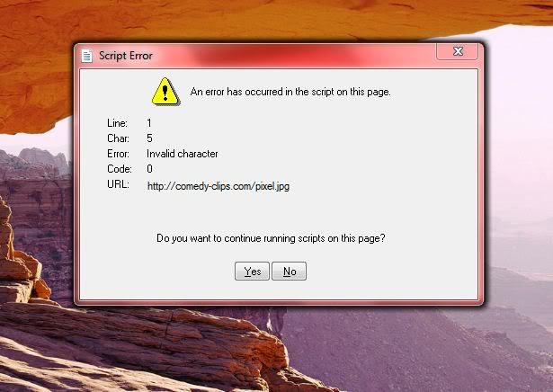Viewport: 553px width, 392px height.
Task: Click the document icon in the title bar
Action: click(86, 56)
